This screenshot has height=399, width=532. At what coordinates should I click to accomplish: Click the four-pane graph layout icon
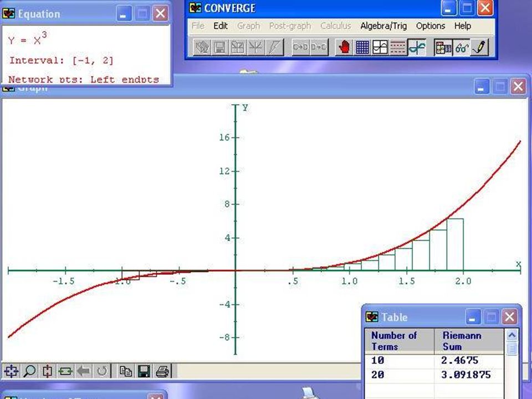tap(380, 48)
